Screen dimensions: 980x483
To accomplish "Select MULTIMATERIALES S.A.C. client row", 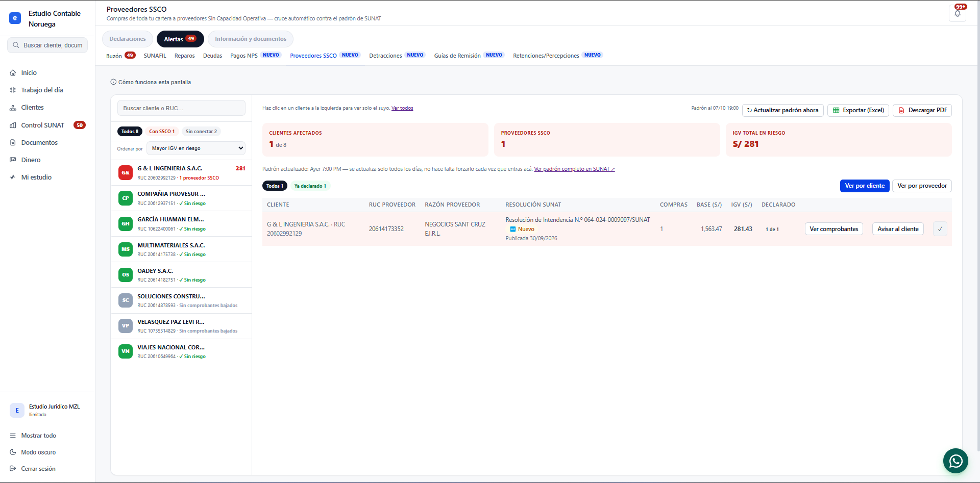I will click(181, 249).
